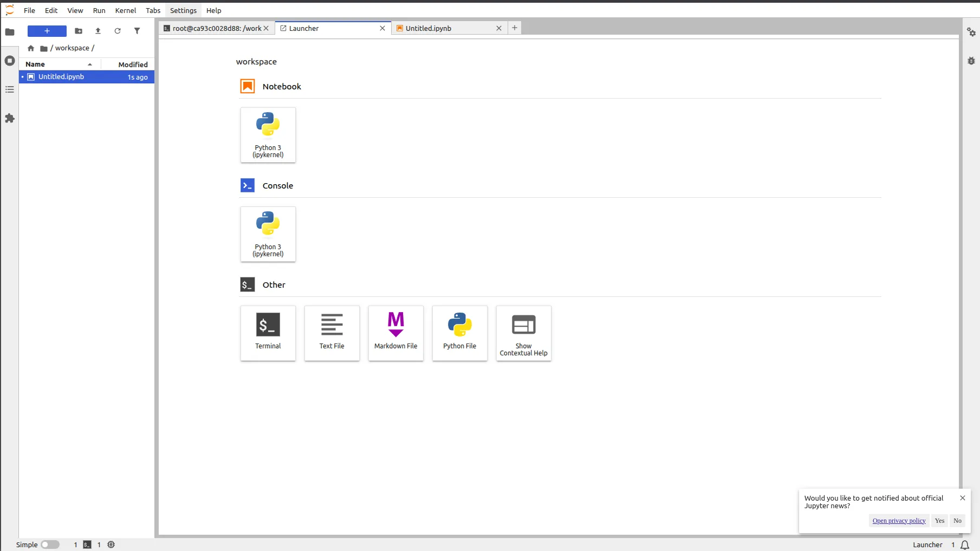This screenshot has width=980, height=551.
Task: Refresh the file browser list
Action: 118,31
